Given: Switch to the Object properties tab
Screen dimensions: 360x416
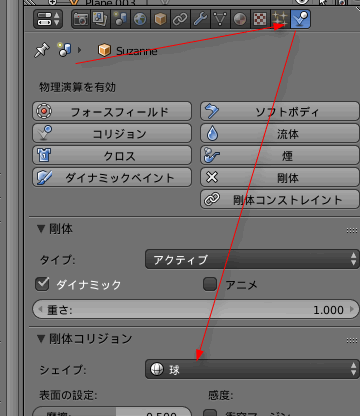Looking at the screenshot, I should (160, 19).
